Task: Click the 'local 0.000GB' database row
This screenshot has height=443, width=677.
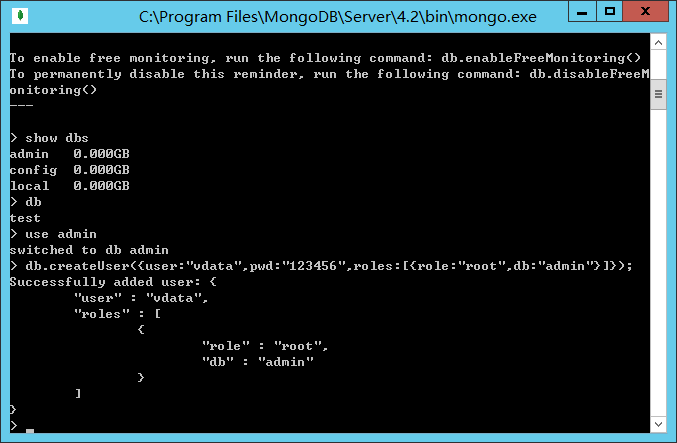Action: (70, 186)
